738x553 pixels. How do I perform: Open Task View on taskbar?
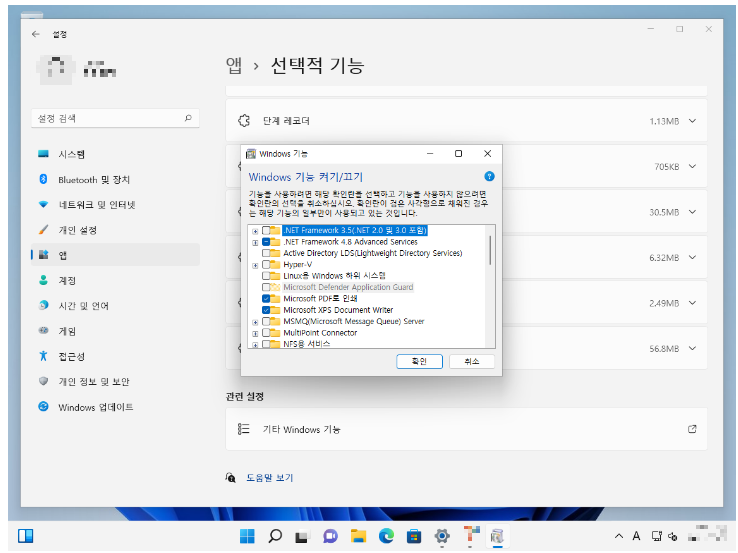pos(302,536)
